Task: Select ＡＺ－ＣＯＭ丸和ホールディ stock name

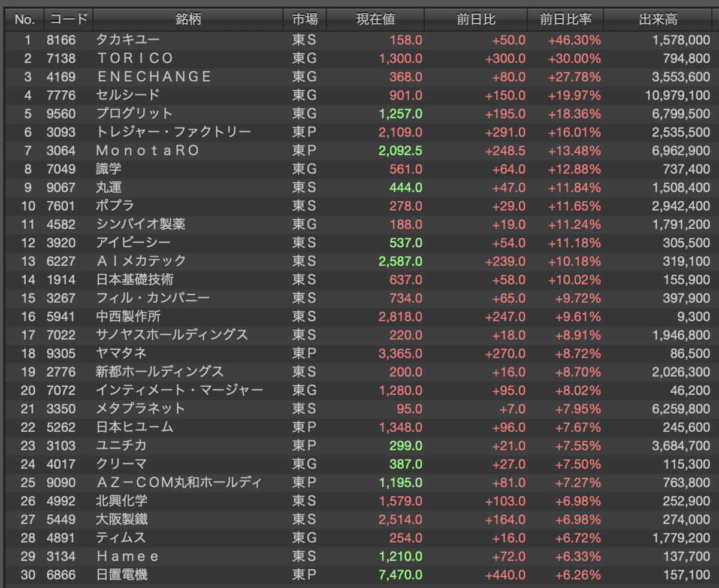Action: (x=179, y=483)
